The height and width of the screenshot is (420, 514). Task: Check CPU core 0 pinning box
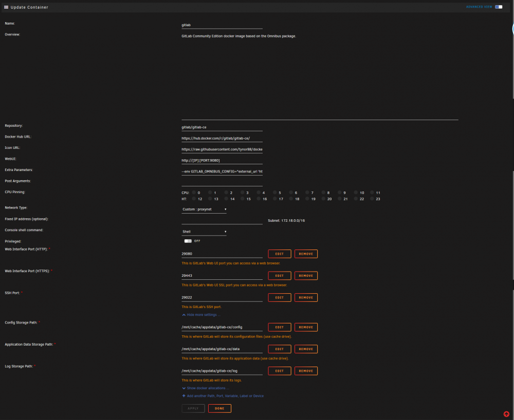[x=194, y=193]
